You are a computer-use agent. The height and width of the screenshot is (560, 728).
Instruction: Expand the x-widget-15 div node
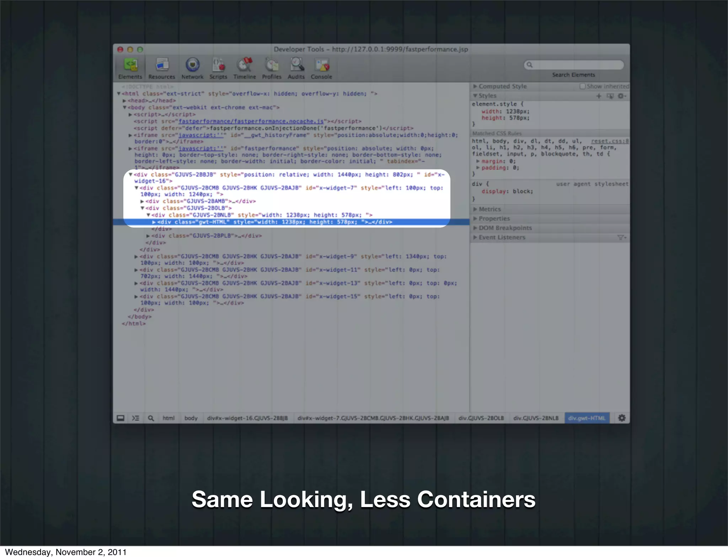tap(136, 296)
